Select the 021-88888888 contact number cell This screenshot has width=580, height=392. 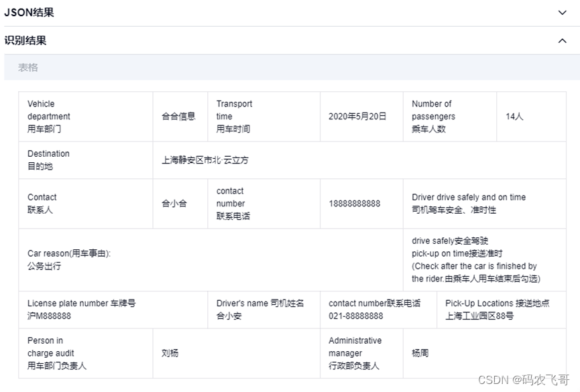[378, 310]
